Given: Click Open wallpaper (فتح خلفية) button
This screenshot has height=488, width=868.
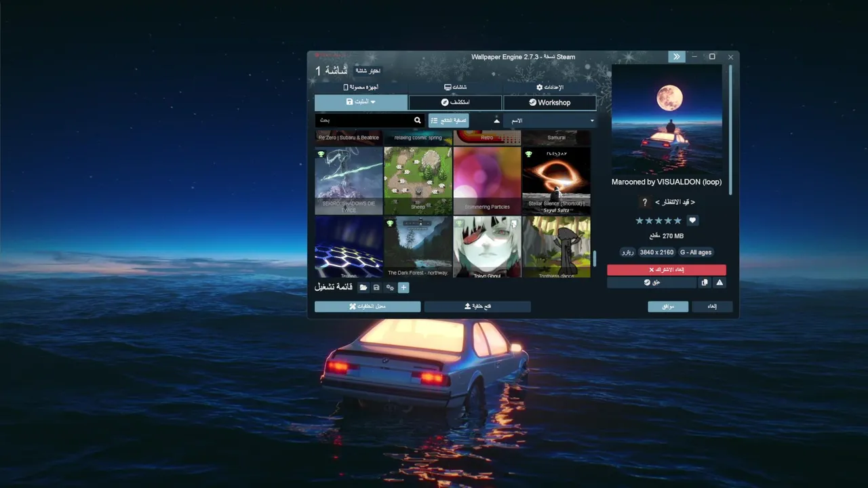Looking at the screenshot, I should pyautogui.click(x=477, y=306).
